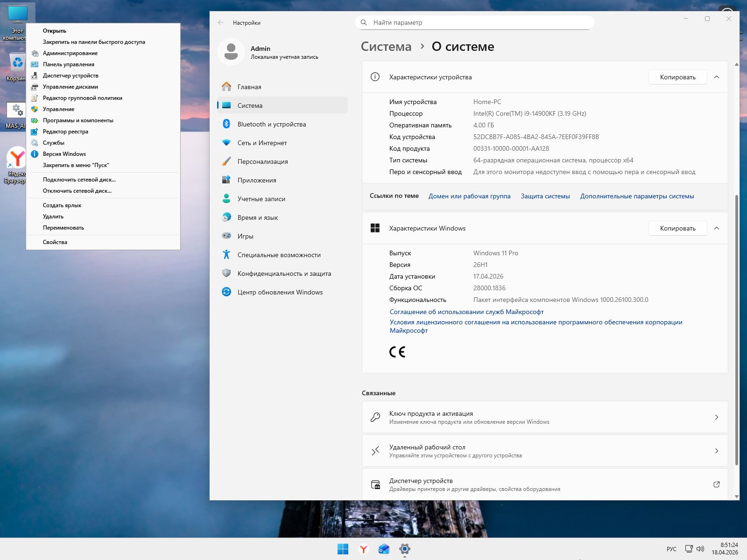Screen dimensions: 747x560
Task: Choose Диспетчер устройств in the context menu
Action: 70,76
